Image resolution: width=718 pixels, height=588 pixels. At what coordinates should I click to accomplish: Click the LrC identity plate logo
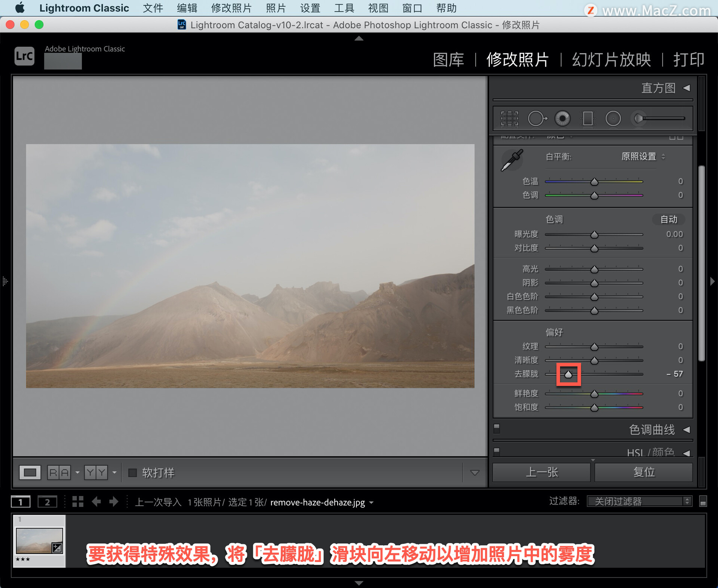tap(25, 56)
